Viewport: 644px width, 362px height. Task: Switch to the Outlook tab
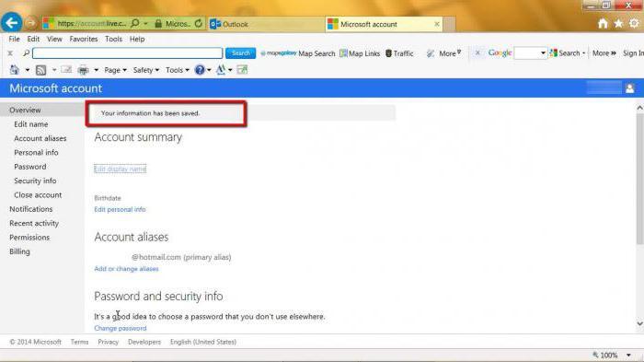coord(266,24)
